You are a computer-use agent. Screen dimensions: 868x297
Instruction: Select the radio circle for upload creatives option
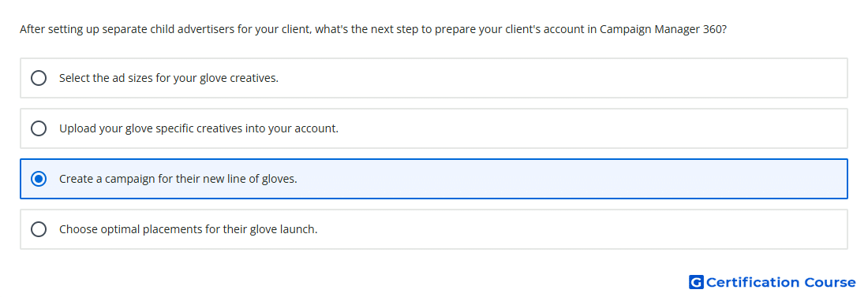tap(39, 128)
